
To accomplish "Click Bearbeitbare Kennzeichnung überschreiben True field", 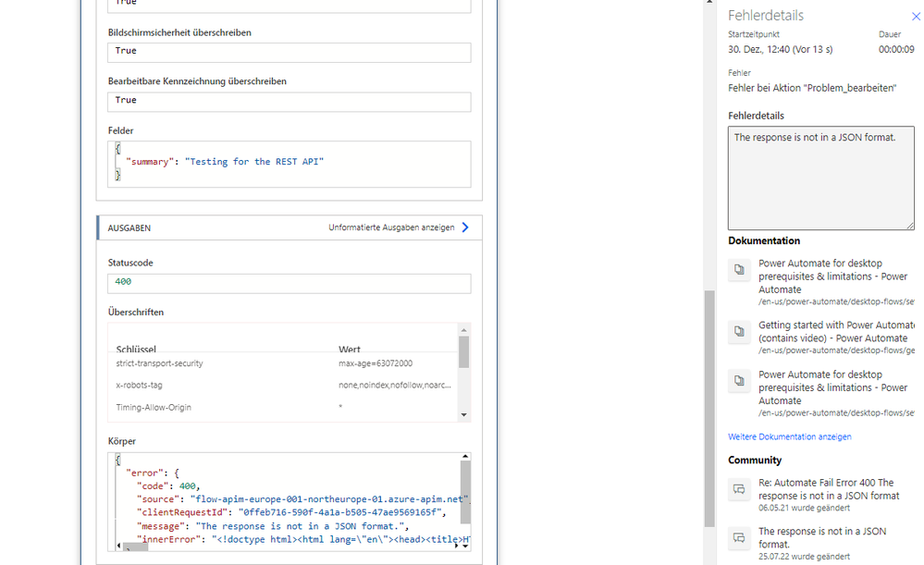I will coord(290,102).
